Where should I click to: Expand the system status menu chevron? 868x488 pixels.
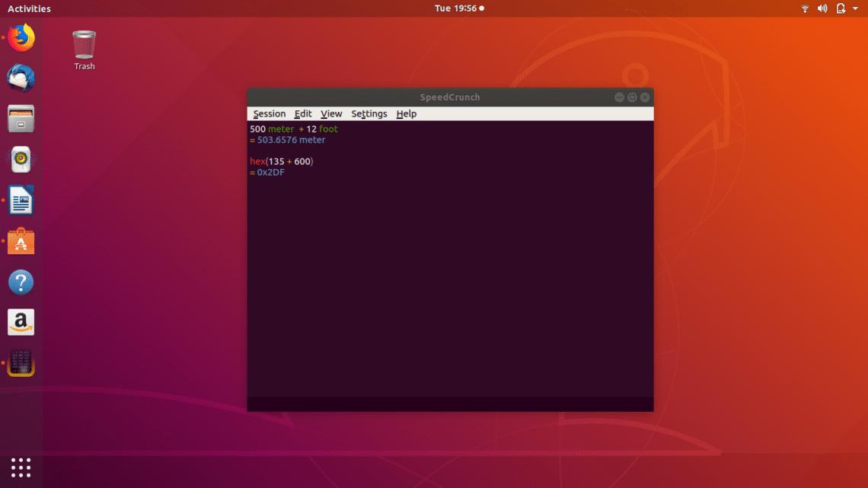[854, 8]
